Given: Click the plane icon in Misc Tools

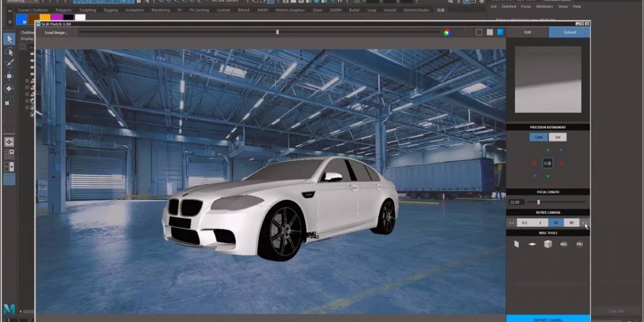Looking at the screenshot, I should pyautogui.click(x=532, y=244).
